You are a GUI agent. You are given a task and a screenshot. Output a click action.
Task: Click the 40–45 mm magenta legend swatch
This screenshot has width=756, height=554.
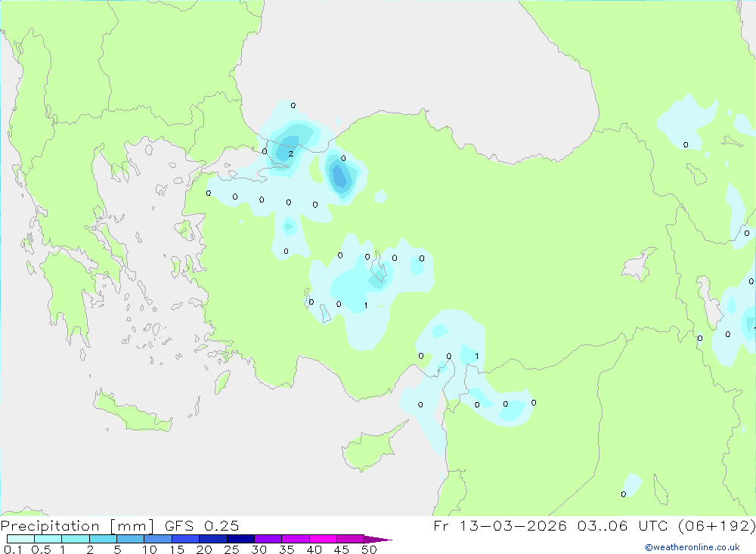pos(323,539)
